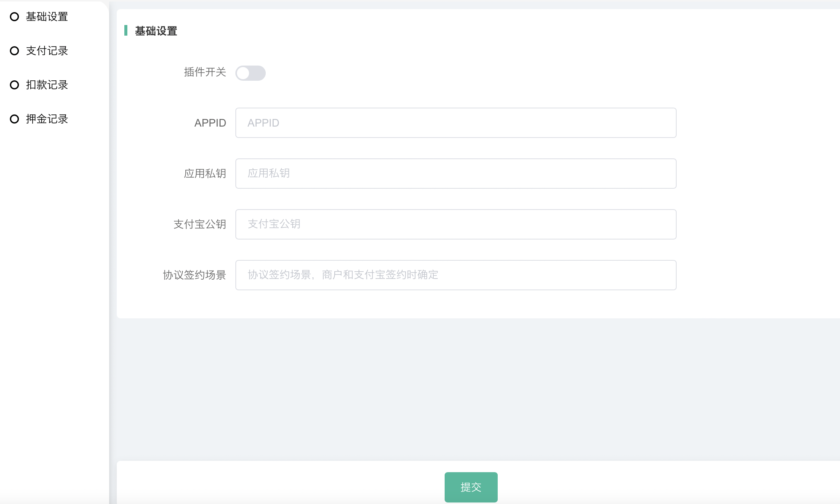Viewport: 840px width, 504px height.
Task: Click into the 应用私钥 text box
Action: coord(456,174)
